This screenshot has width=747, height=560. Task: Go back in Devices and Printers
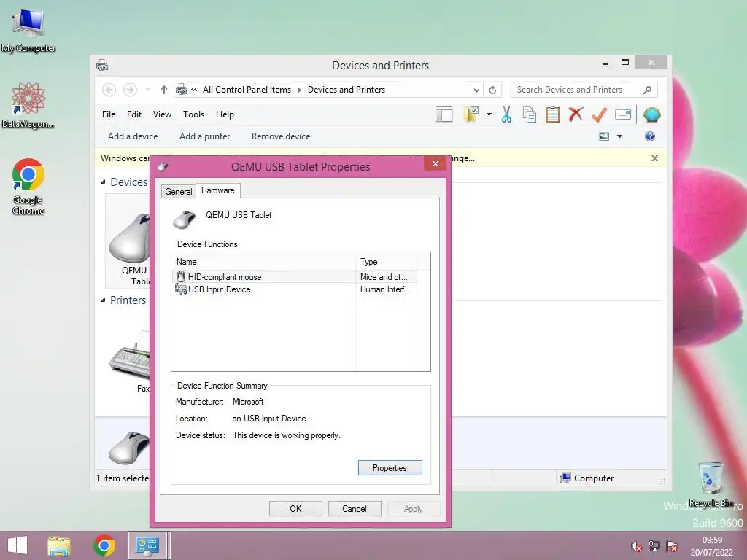pos(109,90)
